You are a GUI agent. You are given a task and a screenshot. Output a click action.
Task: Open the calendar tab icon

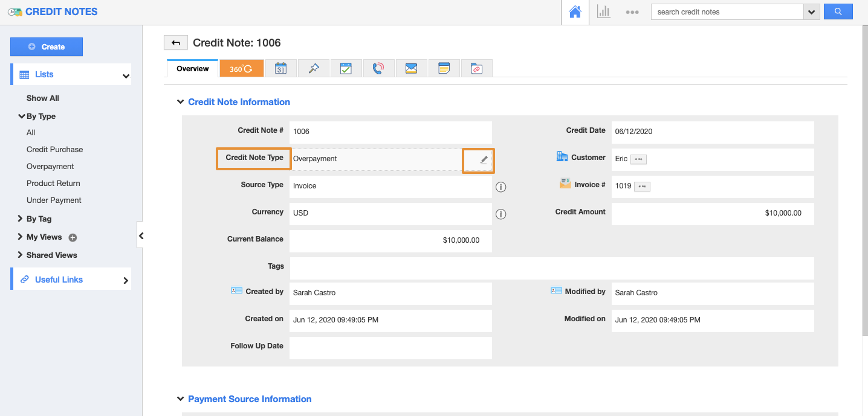(x=280, y=69)
